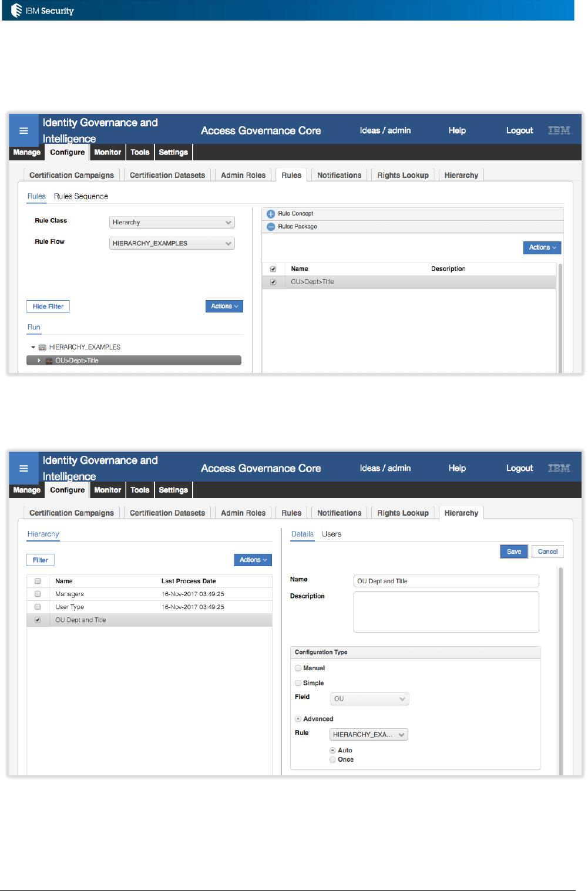Open Settings menu in lower screenshot
The image size is (588, 891).
click(x=173, y=490)
